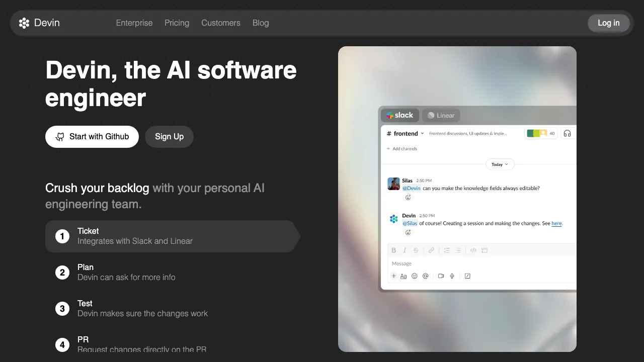Open the Pricing page from navbar
This screenshot has height=362, width=644.
click(x=177, y=23)
